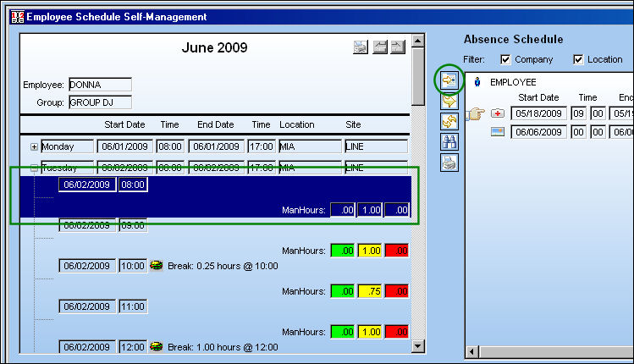Click the binoculars search icon
Screen dimensions: 634x364
click(x=449, y=142)
